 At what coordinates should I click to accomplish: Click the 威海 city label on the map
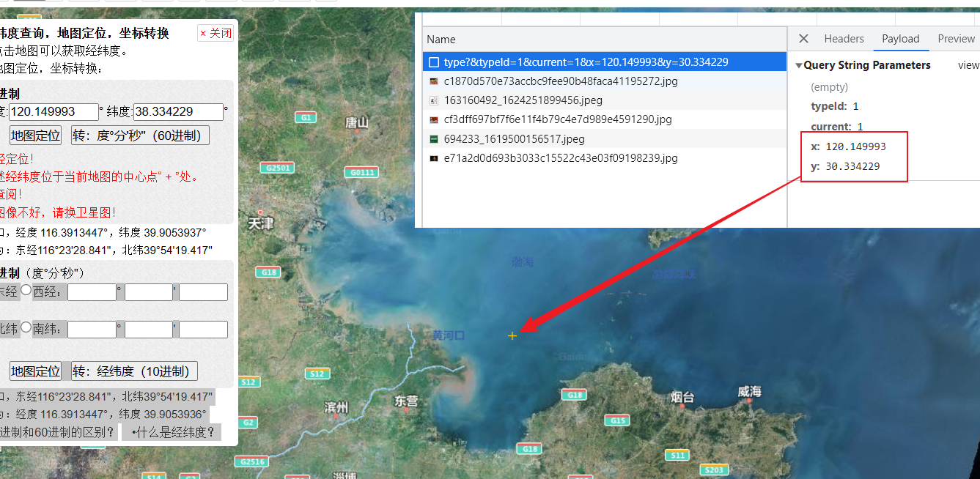point(750,392)
